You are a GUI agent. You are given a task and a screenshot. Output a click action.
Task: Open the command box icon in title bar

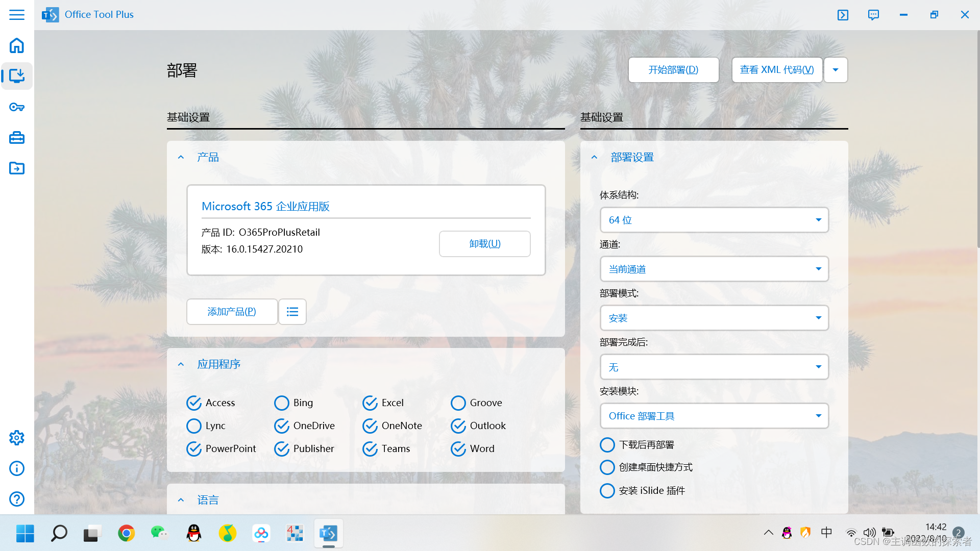843,15
